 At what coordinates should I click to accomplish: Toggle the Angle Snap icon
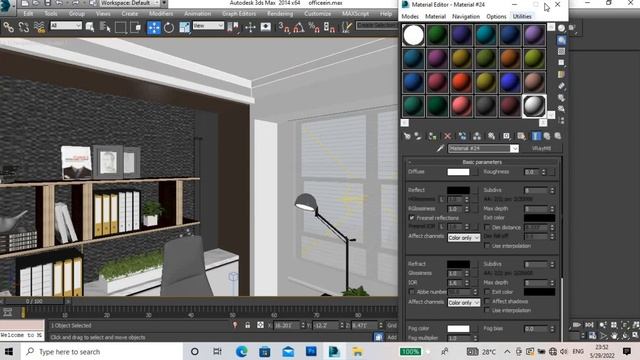coord(298,27)
